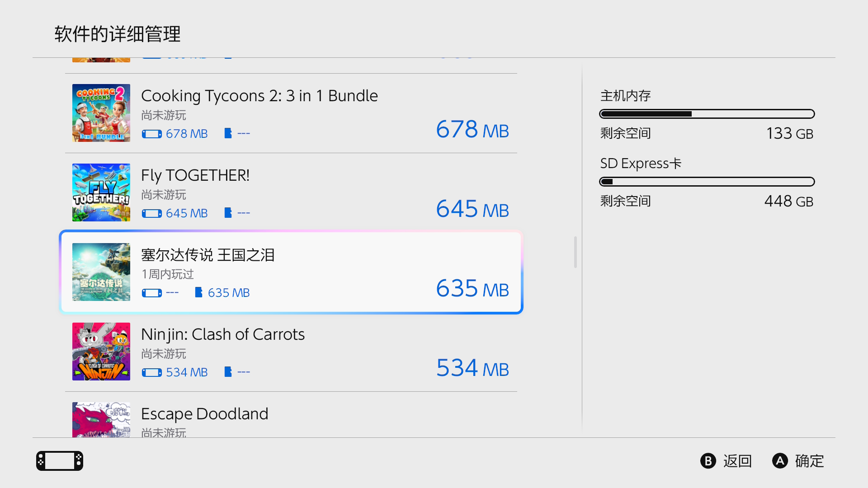The width and height of the screenshot is (868, 488).
Task: Click system memory icon on Fly TOGETHER! row
Action: point(151,213)
